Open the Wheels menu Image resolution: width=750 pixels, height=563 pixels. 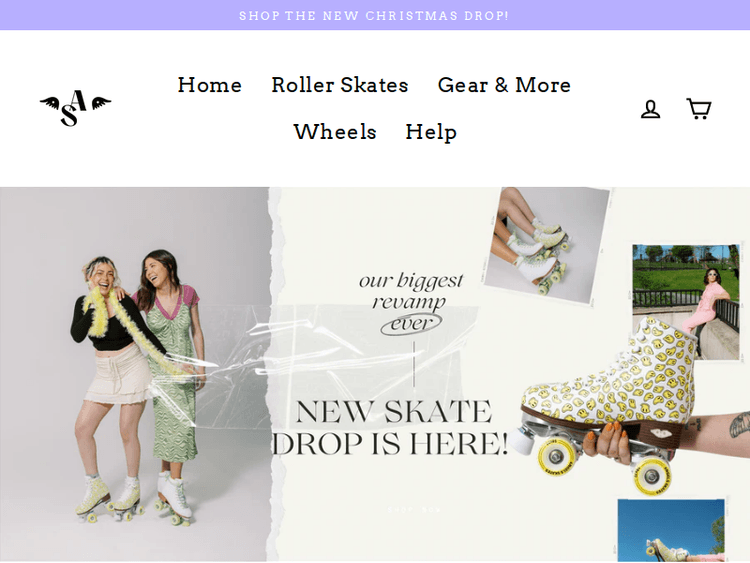click(x=334, y=132)
